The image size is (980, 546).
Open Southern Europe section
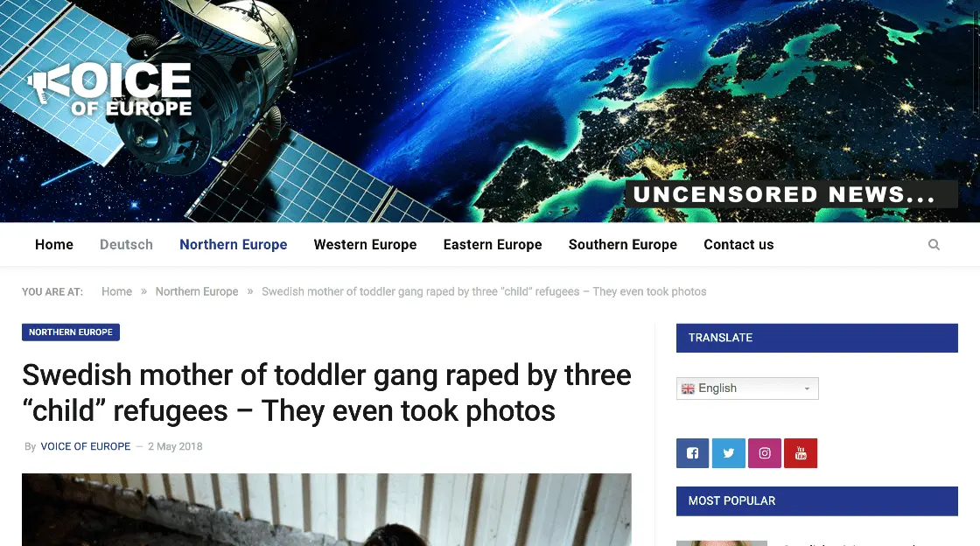pos(622,244)
